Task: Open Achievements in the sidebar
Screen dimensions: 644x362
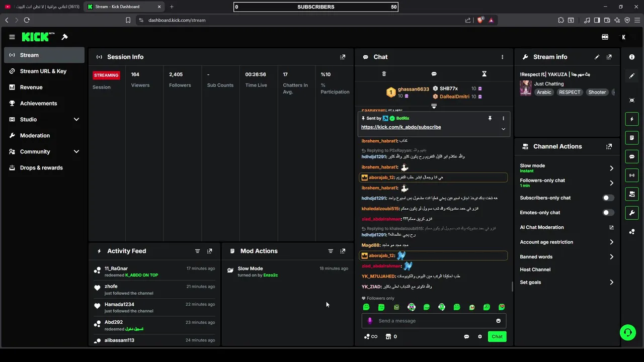Action: click(x=44, y=104)
